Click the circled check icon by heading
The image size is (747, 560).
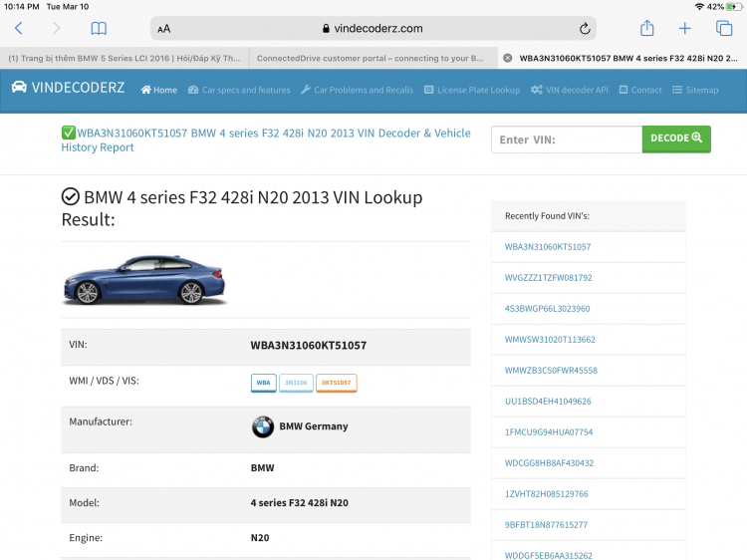click(x=71, y=196)
